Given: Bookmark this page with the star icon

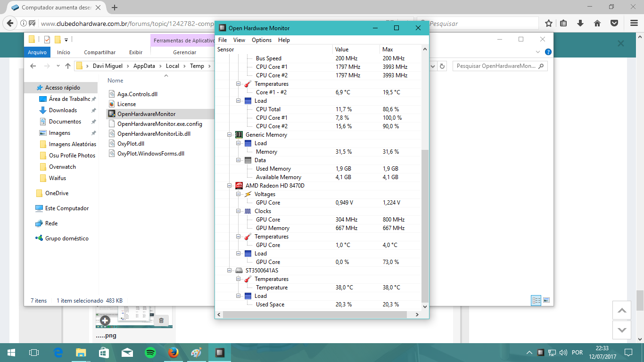Looking at the screenshot, I should (549, 23).
